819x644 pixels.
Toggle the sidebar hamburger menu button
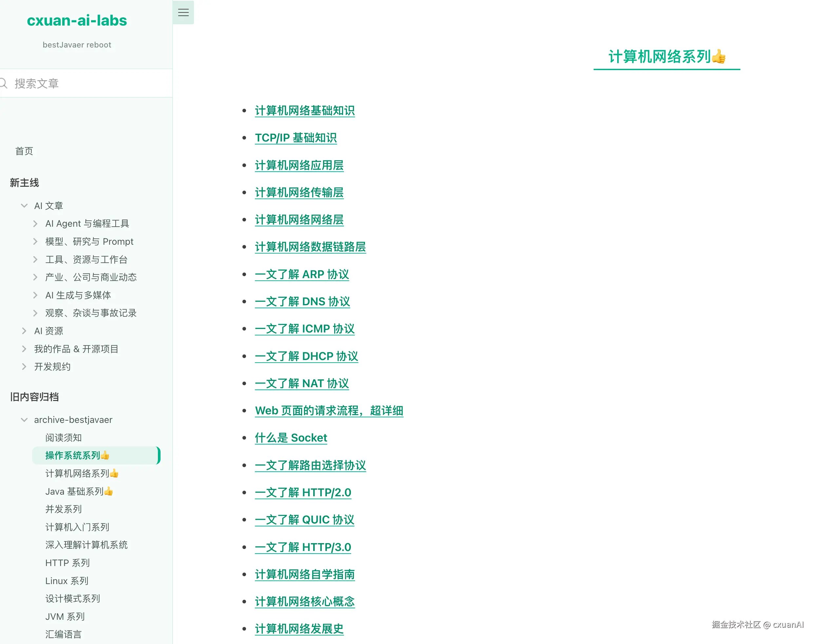pos(183,12)
